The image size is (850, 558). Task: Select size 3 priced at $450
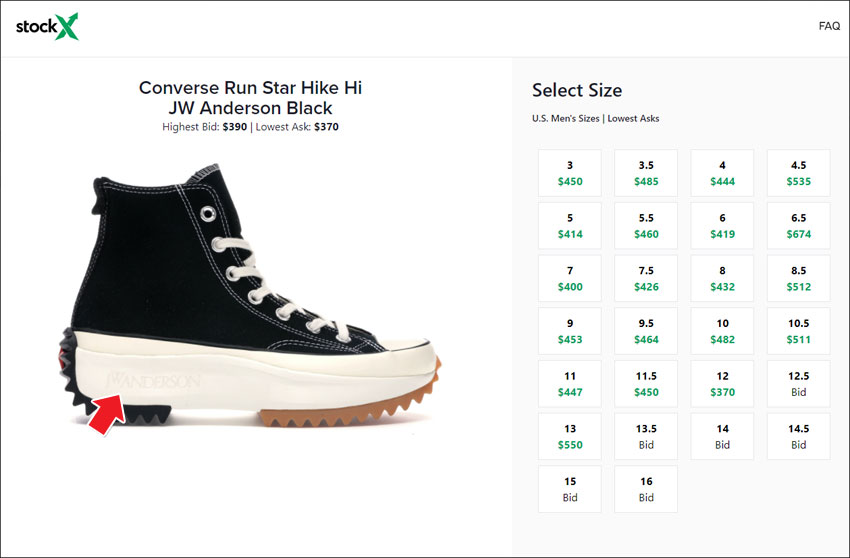pos(570,174)
